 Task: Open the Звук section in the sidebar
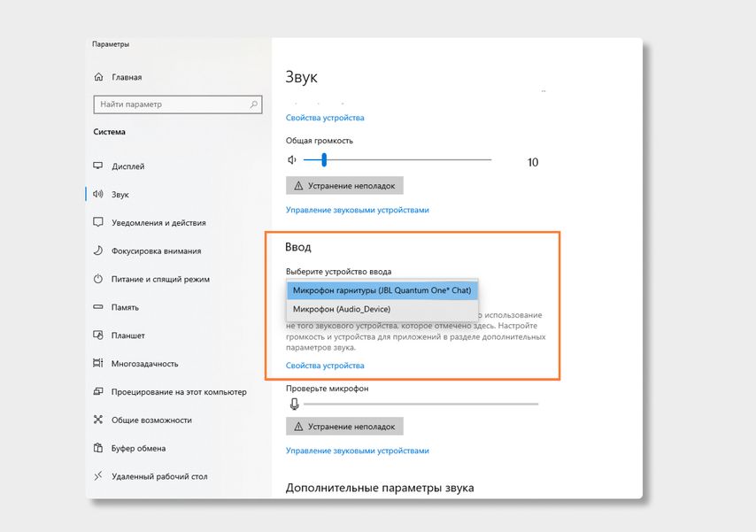point(120,195)
